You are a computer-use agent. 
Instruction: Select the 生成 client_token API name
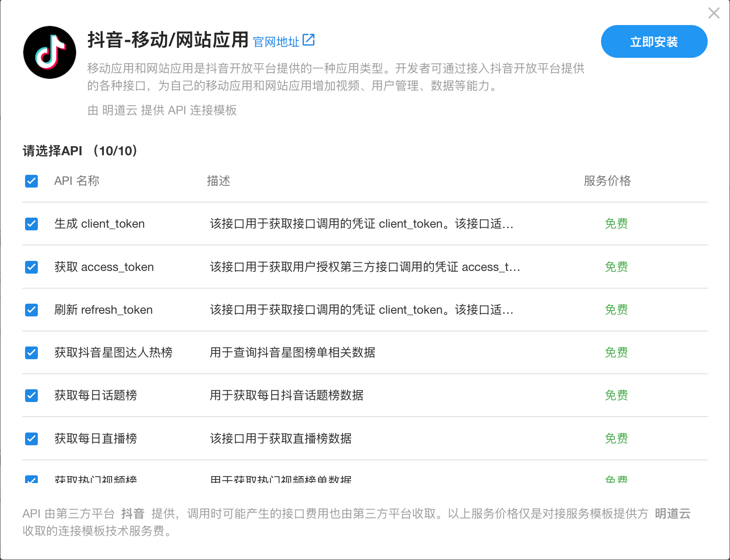click(99, 224)
